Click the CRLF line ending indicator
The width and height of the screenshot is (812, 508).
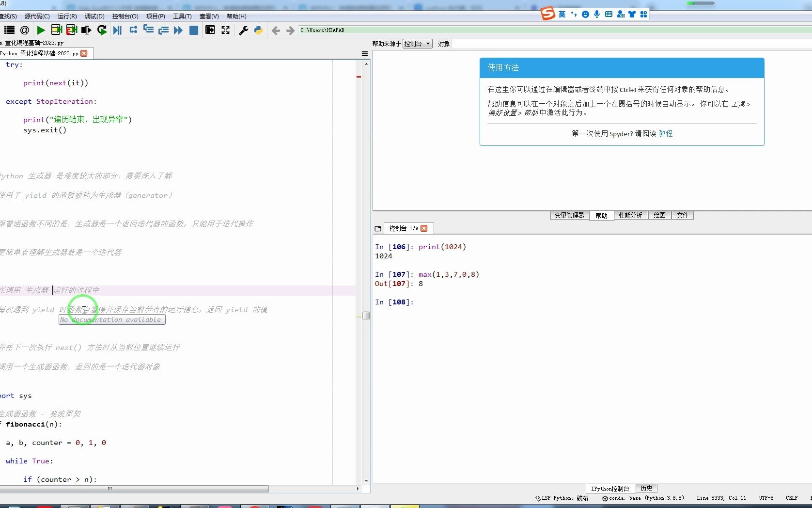tap(792, 498)
